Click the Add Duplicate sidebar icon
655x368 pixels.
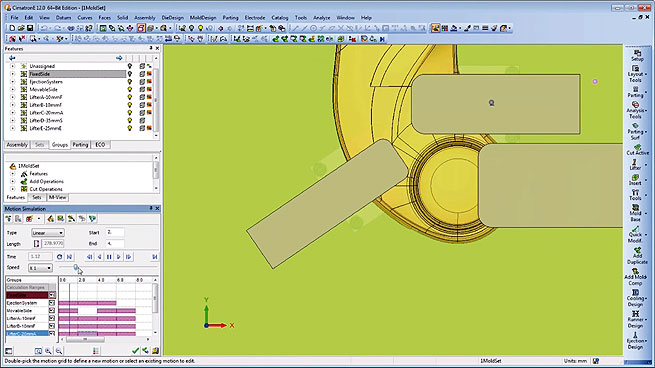click(637, 256)
